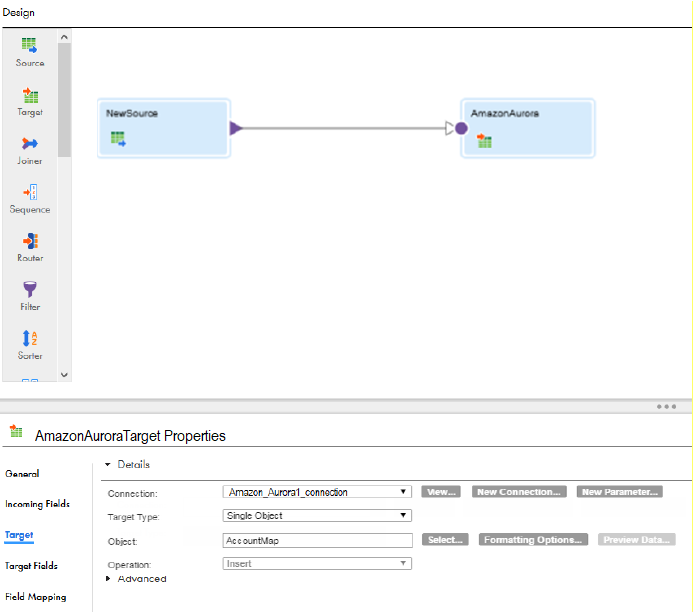The width and height of the screenshot is (695, 612).
Task: Click the link line between nodes
Action: pos(344,129)
